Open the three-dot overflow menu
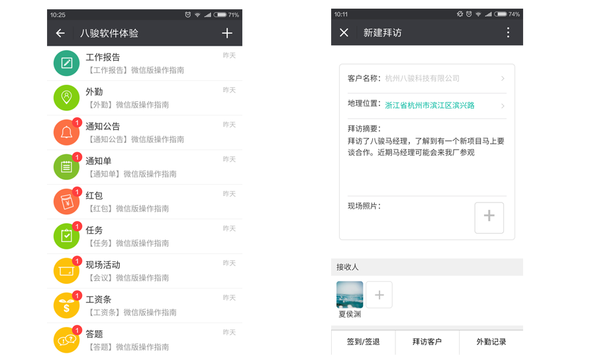Screen dimensions: 596x364 pos(508,32)
